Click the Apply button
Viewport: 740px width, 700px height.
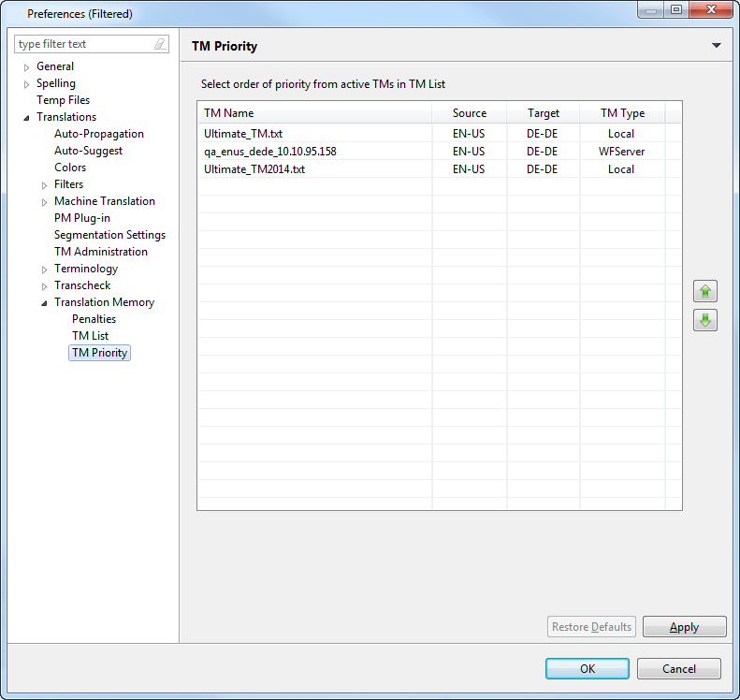click(x=684, y=627)
